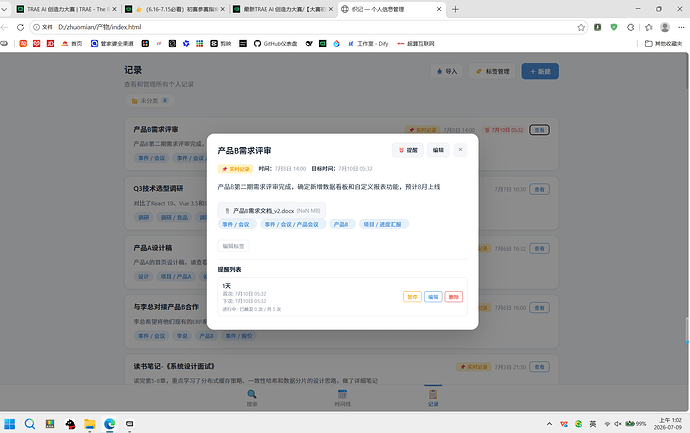Image resolution: width=690 pixels, height=433 pixels.
Task: Click the green shield extension icon
Action: click(614, 27)
